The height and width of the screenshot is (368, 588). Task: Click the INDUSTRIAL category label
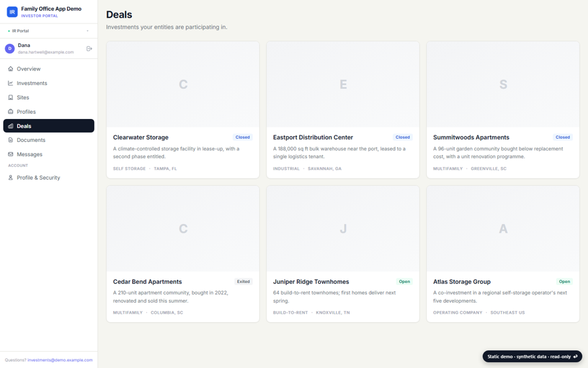click(x=286, y=169)
